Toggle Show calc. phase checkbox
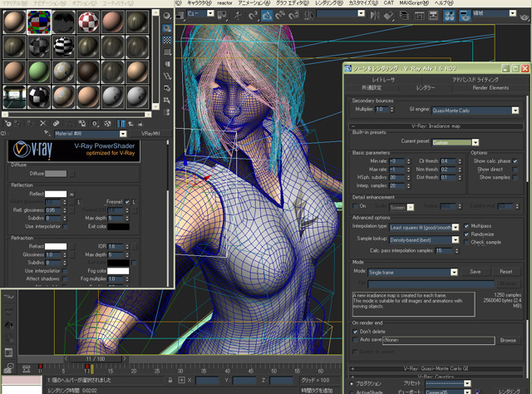The image size is (532, 394). click(515, 161)
